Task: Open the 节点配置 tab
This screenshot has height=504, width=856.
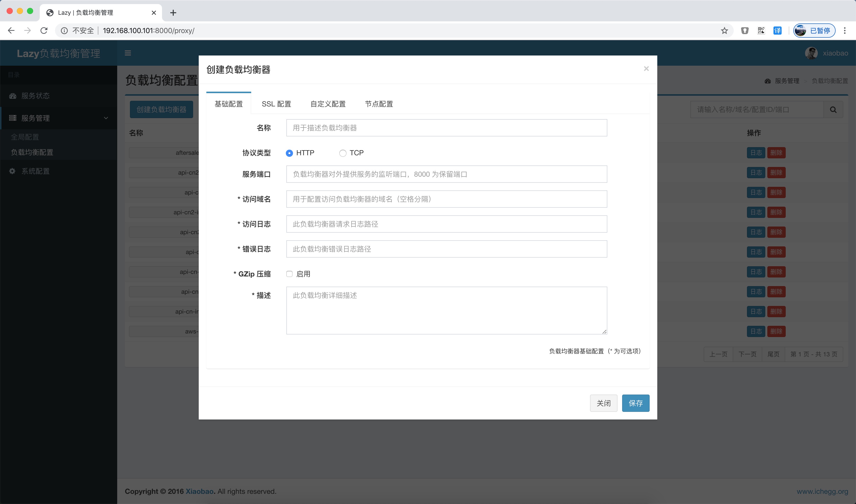Action: coord(379,104)
